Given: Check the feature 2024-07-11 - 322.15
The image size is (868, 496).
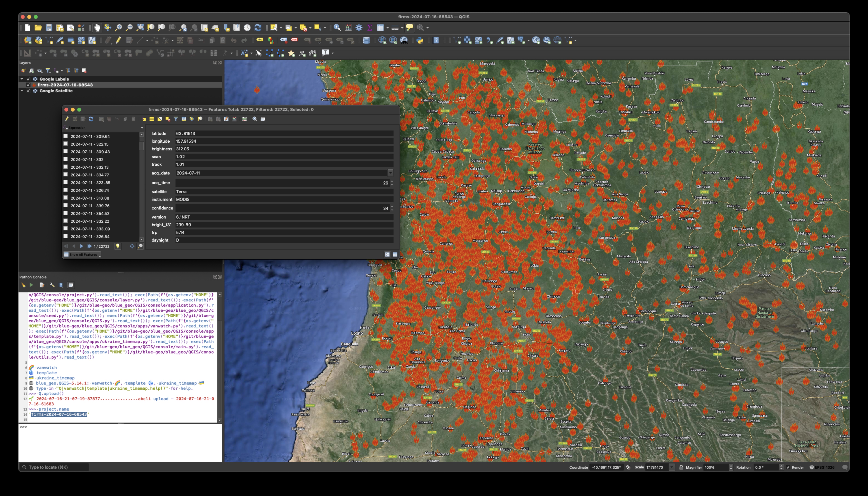Looking at the screenshot, I should coord(66,144).
